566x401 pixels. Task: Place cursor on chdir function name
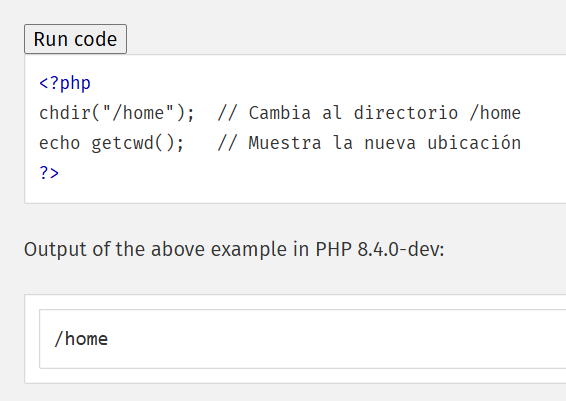pos(65,113)
